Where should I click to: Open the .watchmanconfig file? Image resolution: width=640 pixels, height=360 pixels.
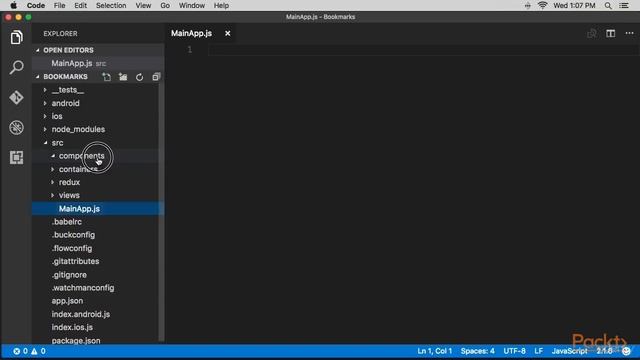pos(83,288)
